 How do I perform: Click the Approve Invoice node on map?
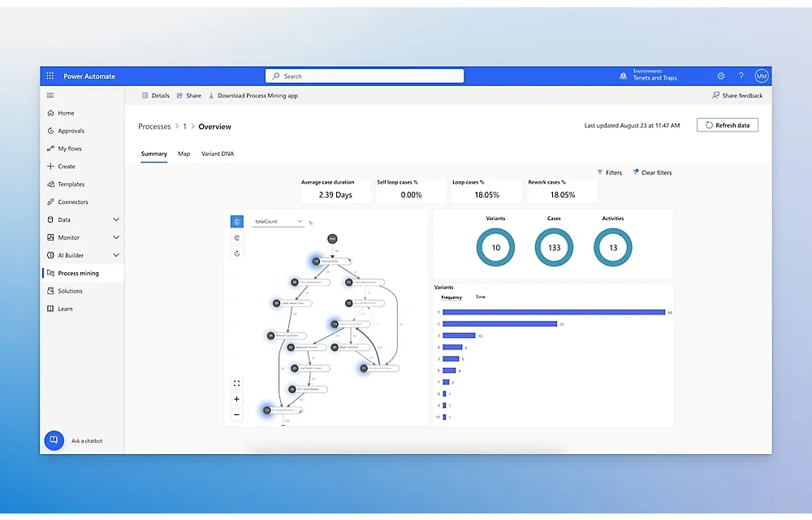[307, 347]
